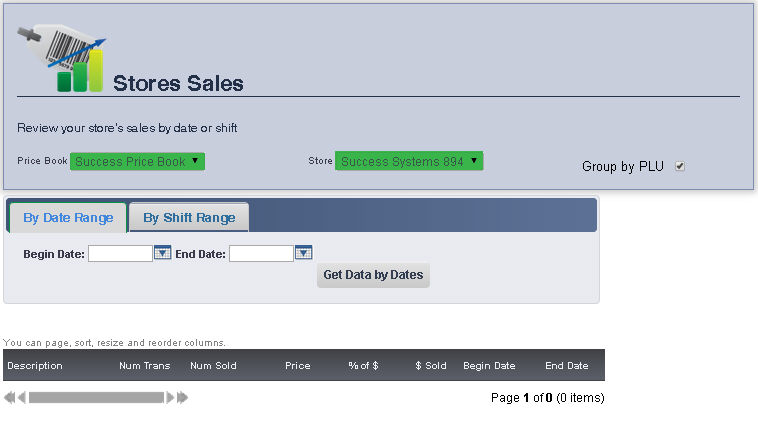Sort by the Price column header
This screenshot has height=437, width=758.
pyautogui.click(x=297, y=366)
